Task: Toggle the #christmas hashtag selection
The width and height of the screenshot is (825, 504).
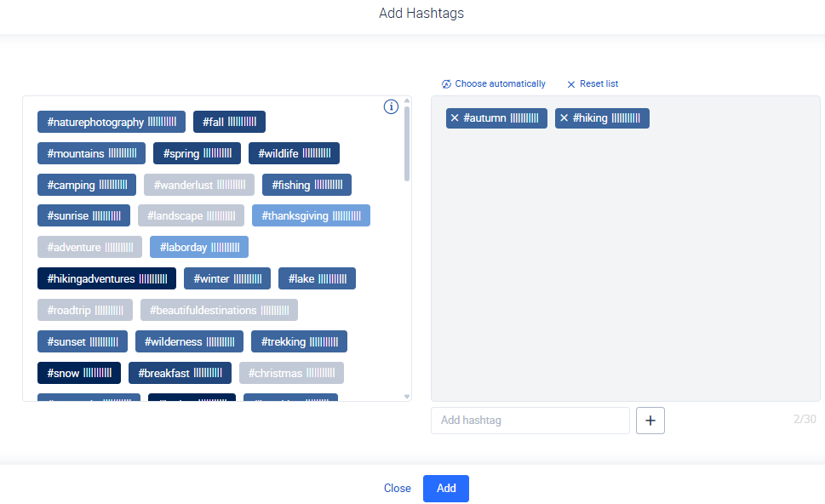Action: pos(291,372)
